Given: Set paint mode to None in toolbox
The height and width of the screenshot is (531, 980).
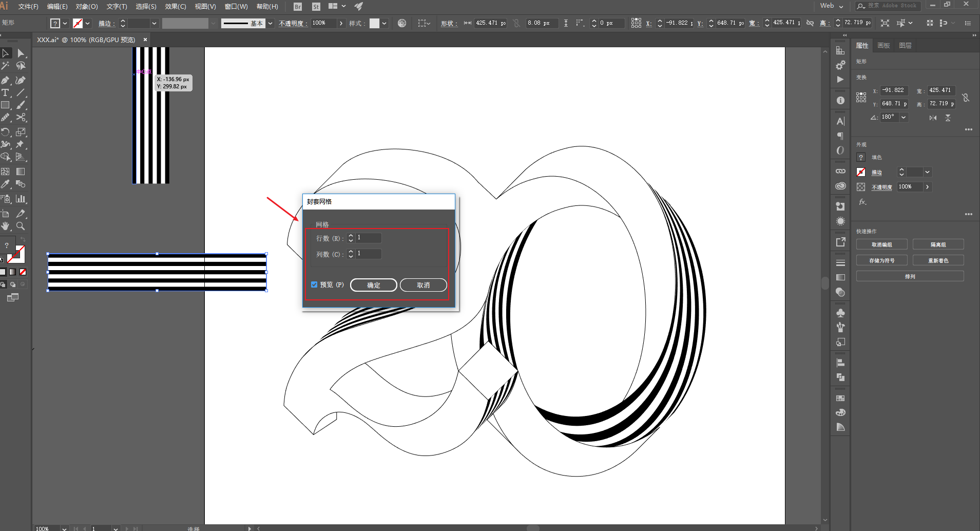Looking at the screenshot, I should tap(23, 272).
